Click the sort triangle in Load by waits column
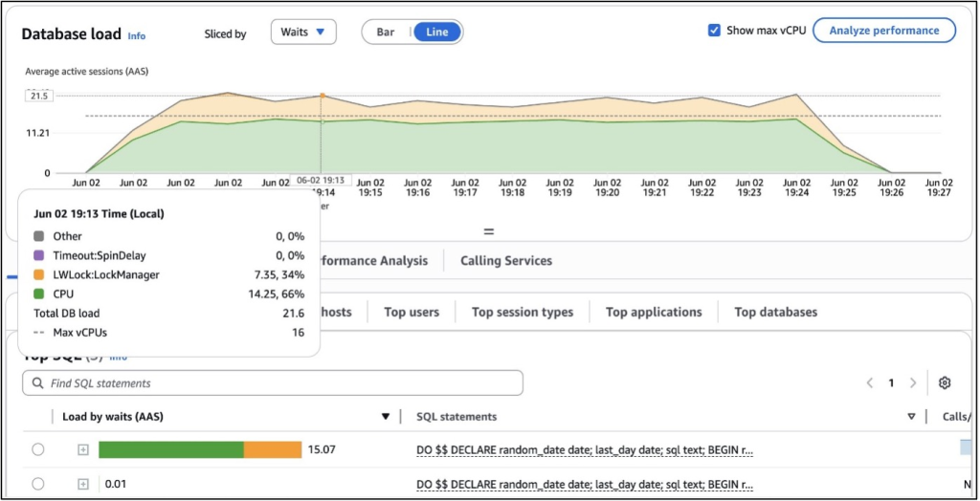The height and width of the screenshot is (501, 980). [x=386, y=417]
